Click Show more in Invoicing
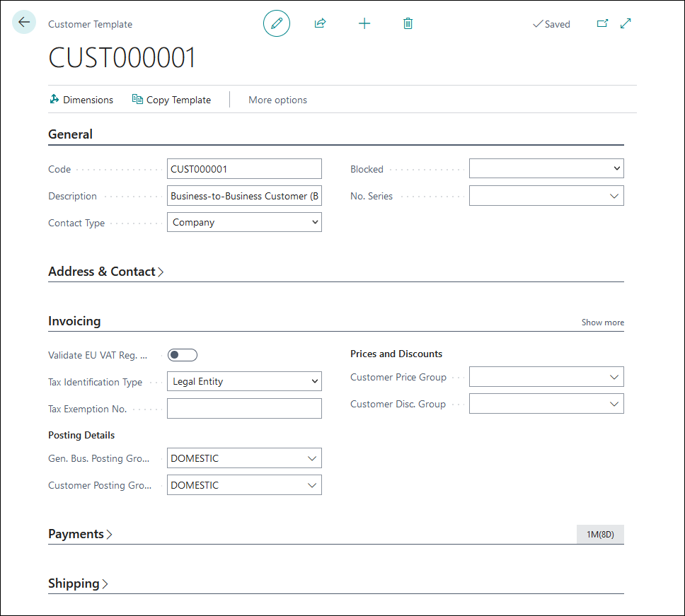 [x=602, y=322]
